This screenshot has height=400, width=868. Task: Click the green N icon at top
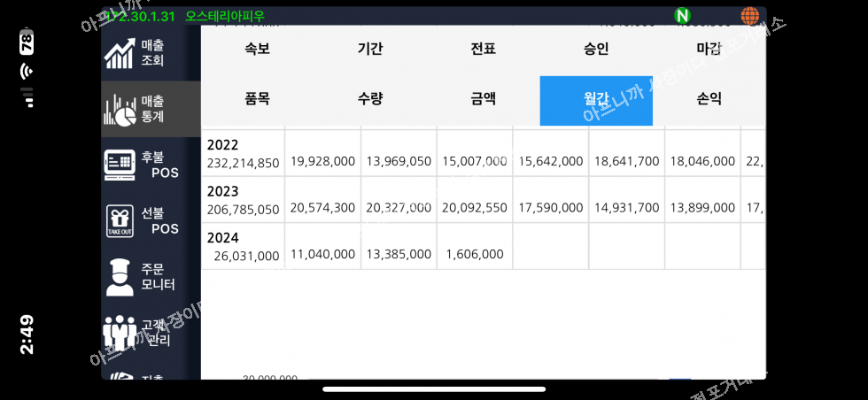[682, 15]
